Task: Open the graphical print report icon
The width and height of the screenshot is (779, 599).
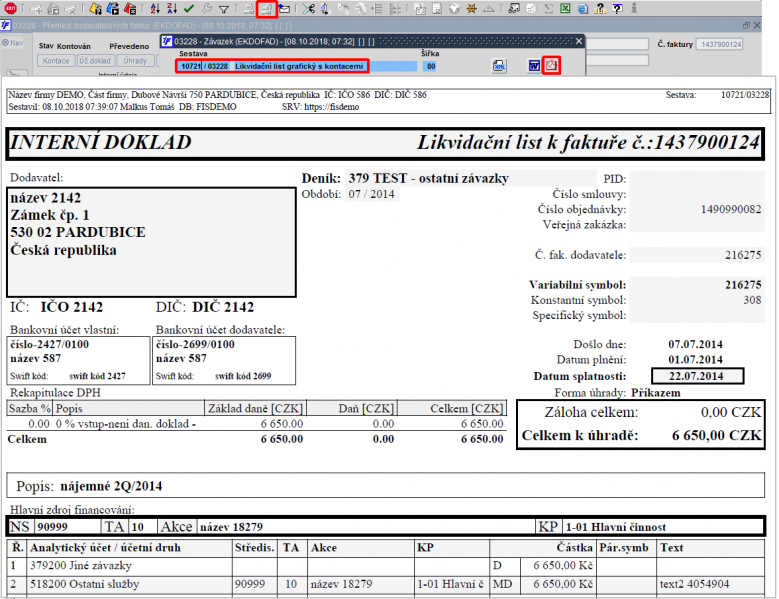Action: tap(267, 9)
